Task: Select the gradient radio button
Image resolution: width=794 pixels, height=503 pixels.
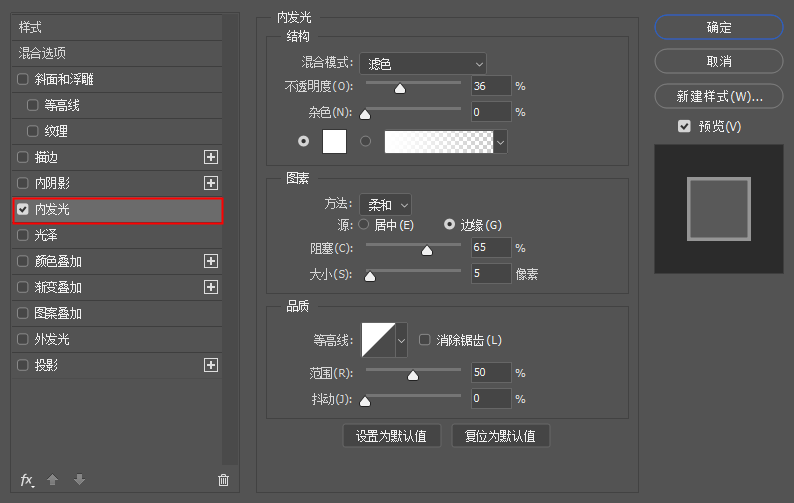Action: 365,141
